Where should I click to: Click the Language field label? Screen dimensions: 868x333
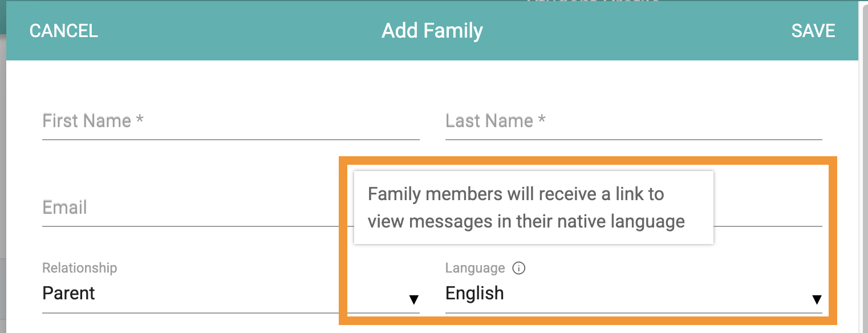tap(475, 268)
